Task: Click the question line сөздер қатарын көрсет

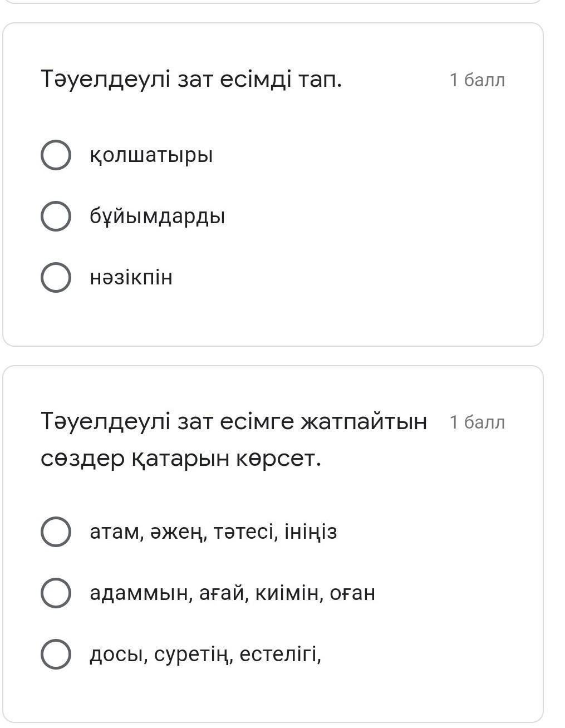Action: (181, 458)
